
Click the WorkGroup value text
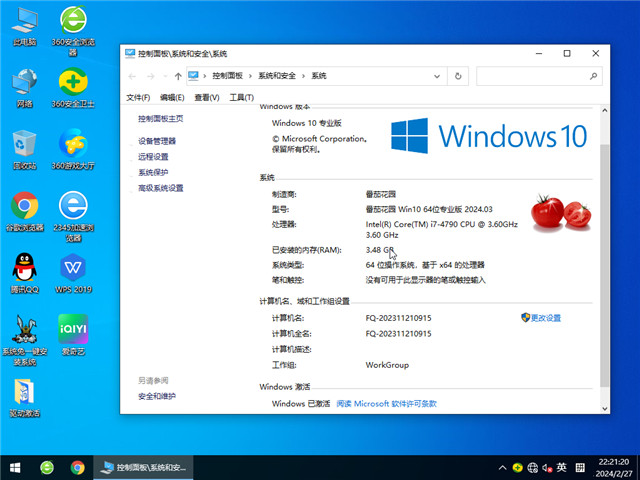click(x=387, y=365)
